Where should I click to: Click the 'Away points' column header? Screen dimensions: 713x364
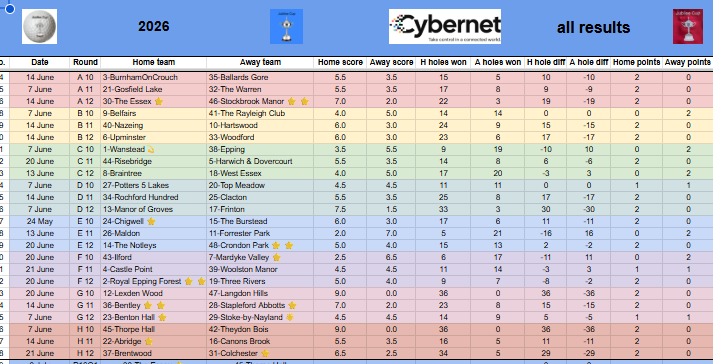point(688,62)
